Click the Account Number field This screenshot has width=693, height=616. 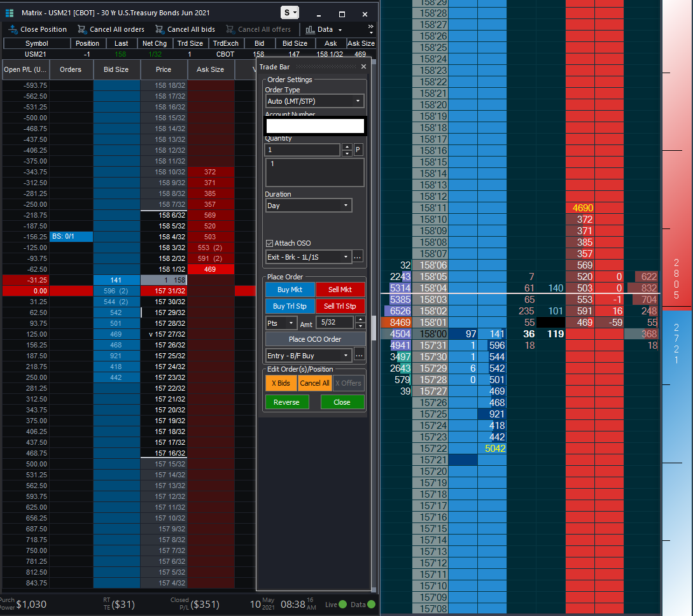[x=315, y=126]
